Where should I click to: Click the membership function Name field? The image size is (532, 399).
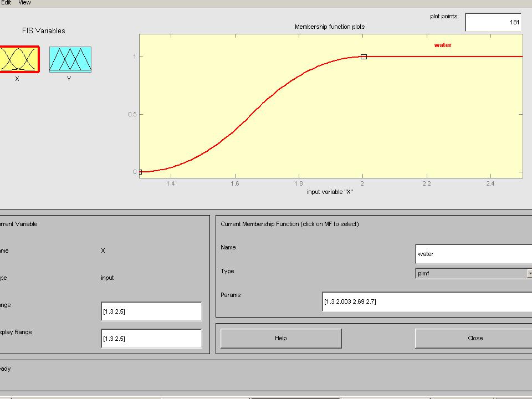[474, 254]
